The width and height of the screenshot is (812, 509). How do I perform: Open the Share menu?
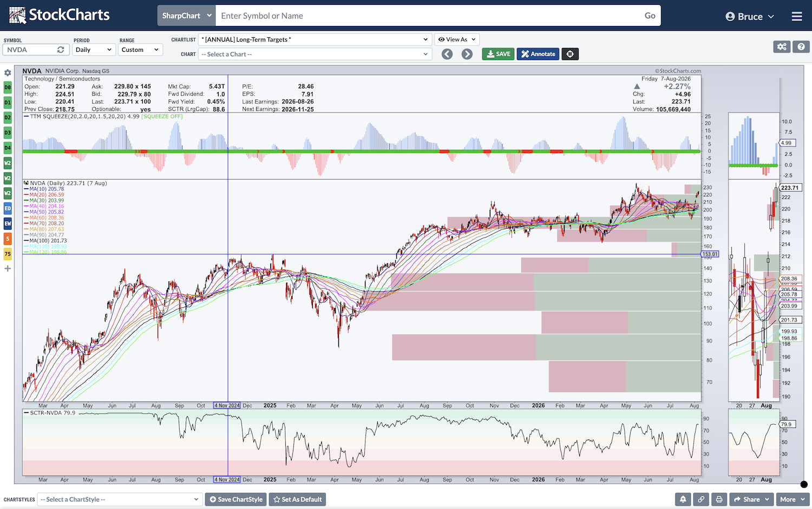pos(751,499)
